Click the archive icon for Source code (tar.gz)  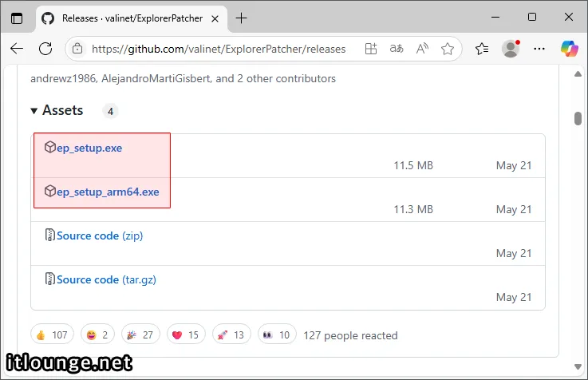pyautogui.click(x=50, y=279)
